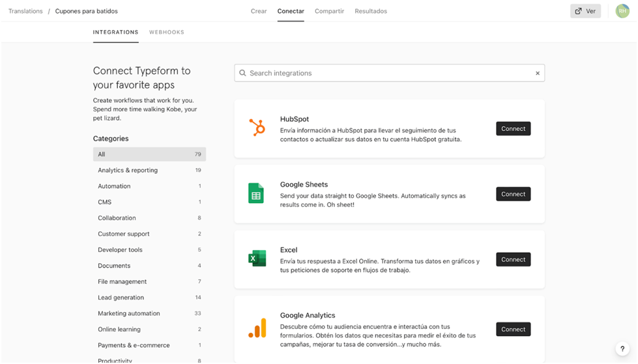The height and width of the screenshot is (364, 638).
Task: Click the HubSpot integration title
Action: (294, 119)
